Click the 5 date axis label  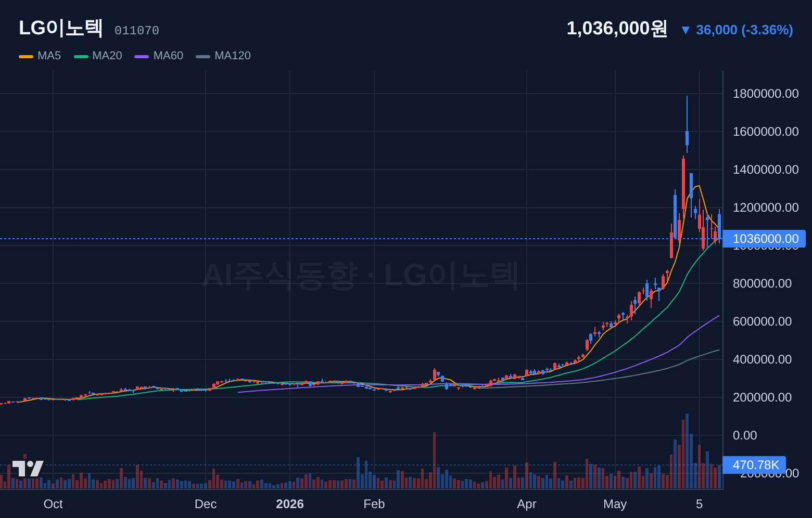(x=700, y=504)
